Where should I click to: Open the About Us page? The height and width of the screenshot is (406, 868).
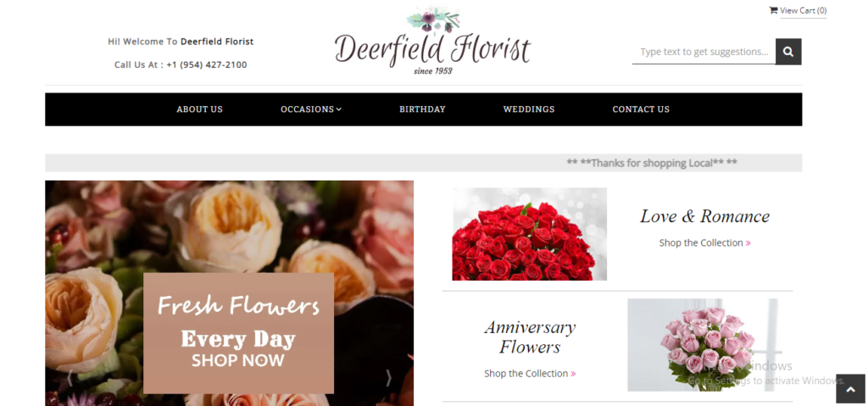199,109
